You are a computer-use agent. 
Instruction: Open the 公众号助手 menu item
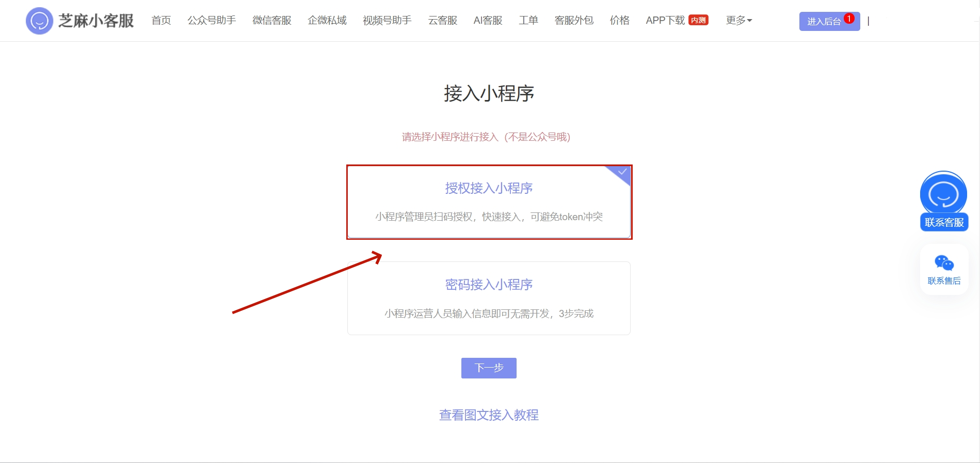(x=212, y=20)
